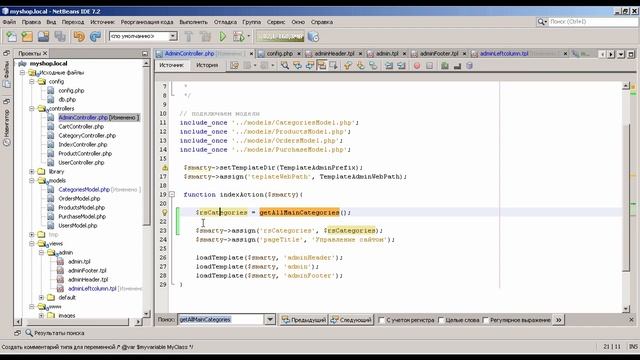The height and width of the screenshot is (360, 640).
Task: Collapse the indexAction function fold marker
Action: (172, 194)
